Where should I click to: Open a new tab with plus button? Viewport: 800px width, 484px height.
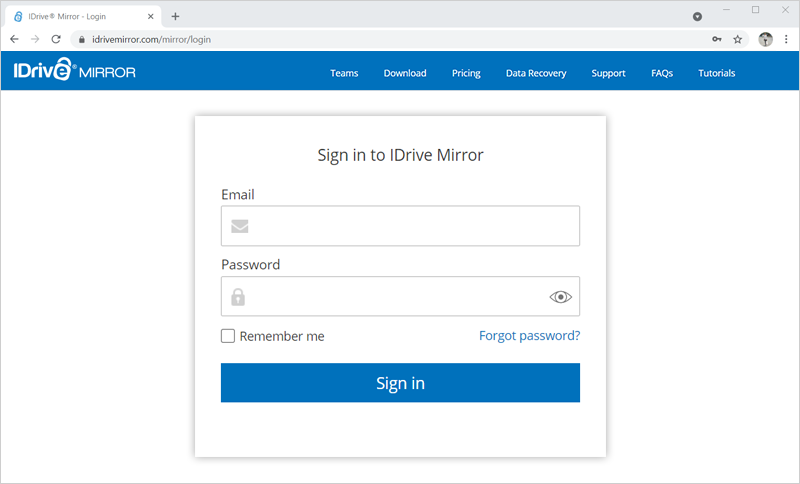pos(175,16)
